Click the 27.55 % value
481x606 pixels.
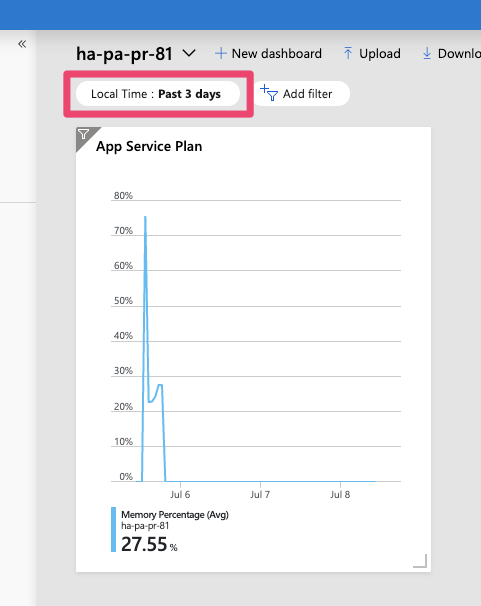(149, 544)
